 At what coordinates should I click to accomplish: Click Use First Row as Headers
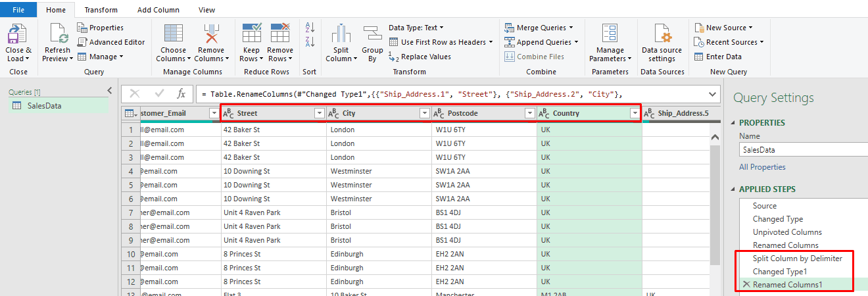coord(441,42)
